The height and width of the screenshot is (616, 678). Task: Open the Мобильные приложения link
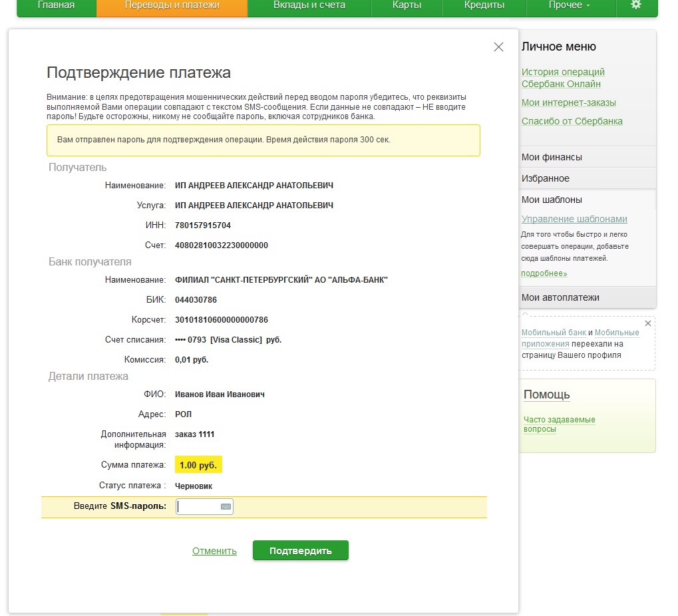click(580, 338)
